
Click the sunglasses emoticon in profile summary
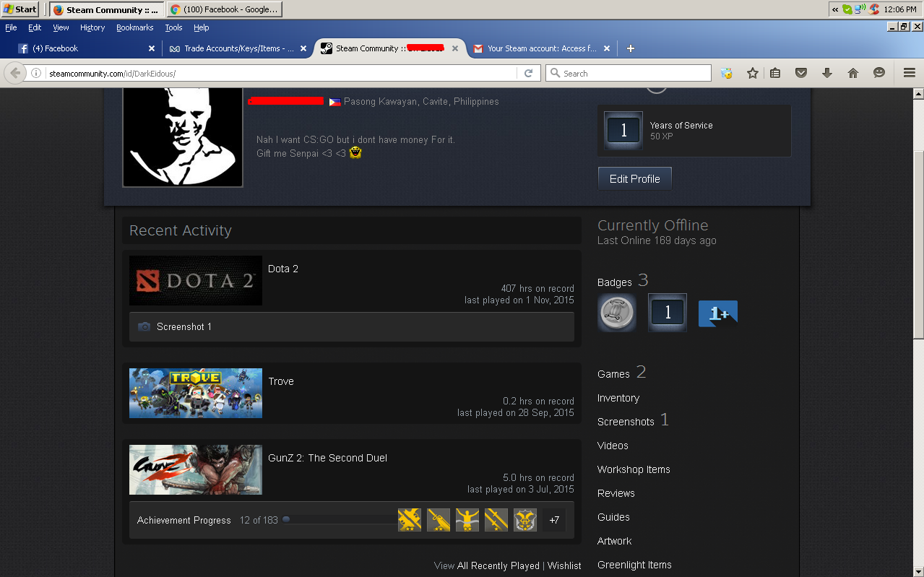[355, 153]
